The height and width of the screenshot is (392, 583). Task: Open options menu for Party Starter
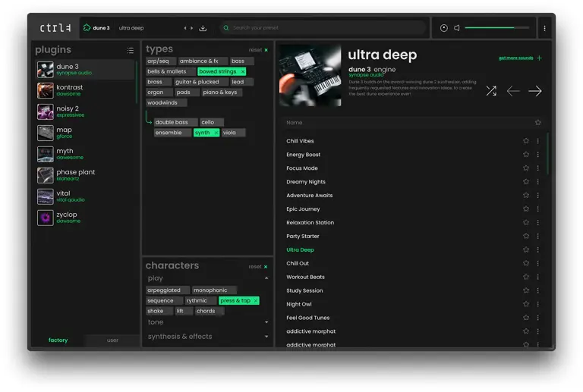(537, 236)
